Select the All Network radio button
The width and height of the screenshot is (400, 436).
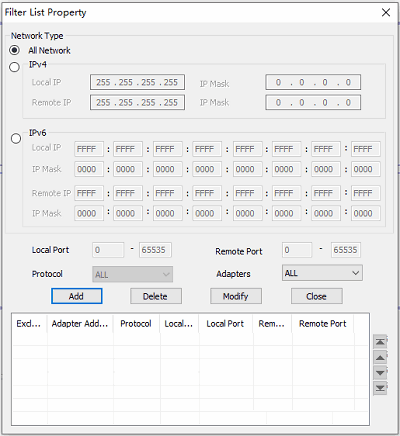14,50
